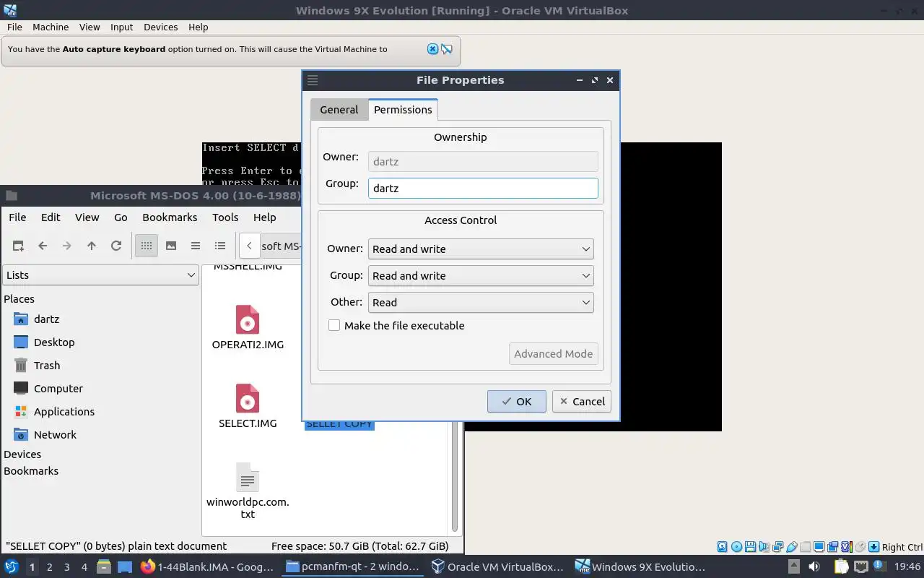Image resolution: width=924 pixels, height=578 pixels.
Task: Open floppy drive indicator in VirtualBox status bar
Action: click(x=750, y=547)
